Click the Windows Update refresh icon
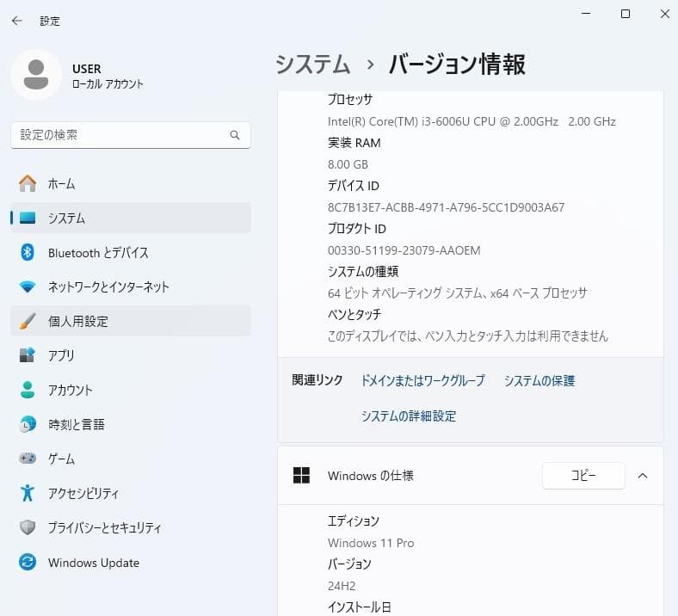The image size is (678, 616). click(28, 562)
